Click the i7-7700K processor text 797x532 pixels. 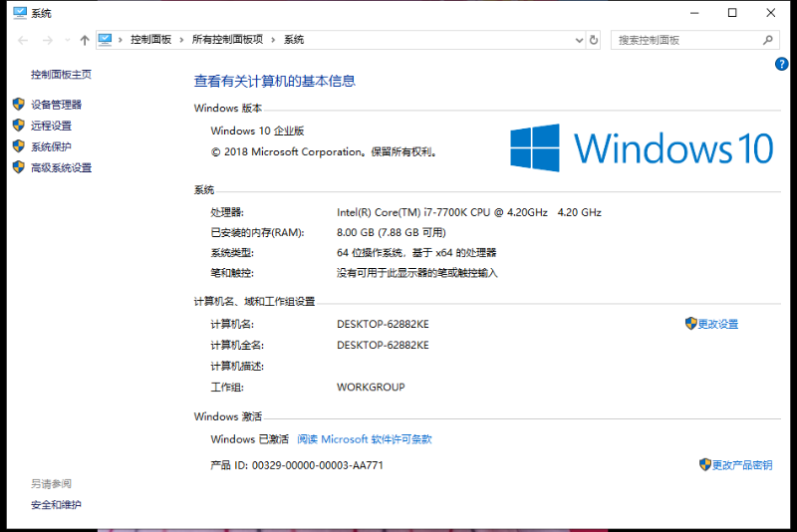(x=468, y=212)
